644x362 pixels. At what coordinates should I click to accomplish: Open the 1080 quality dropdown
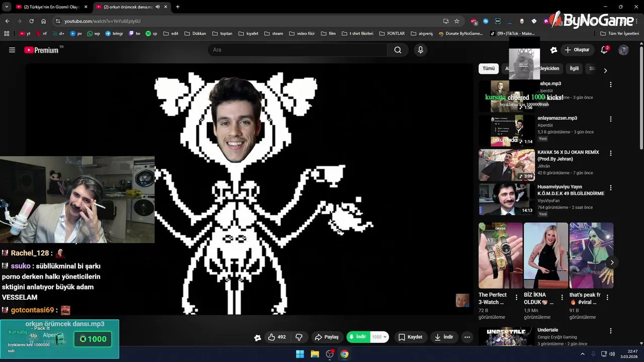click(379, 337)
